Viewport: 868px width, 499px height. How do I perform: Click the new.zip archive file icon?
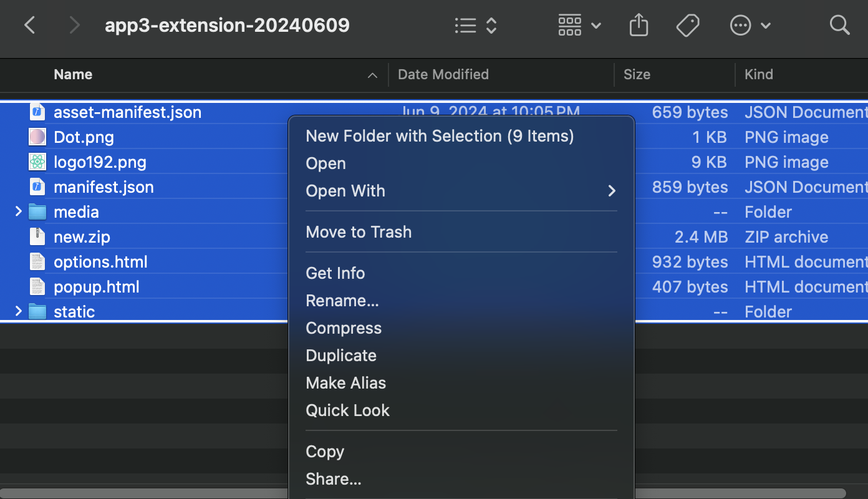[37, 237]
